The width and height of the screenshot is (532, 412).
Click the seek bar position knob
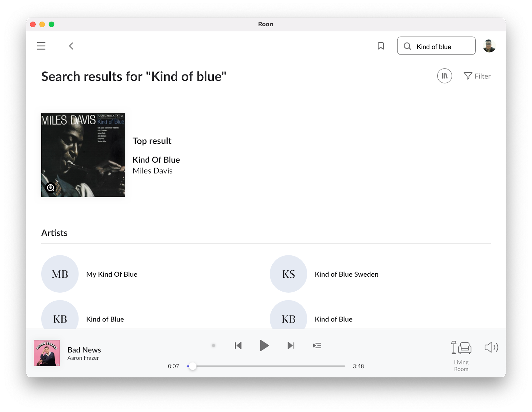(x=193, y=366)
